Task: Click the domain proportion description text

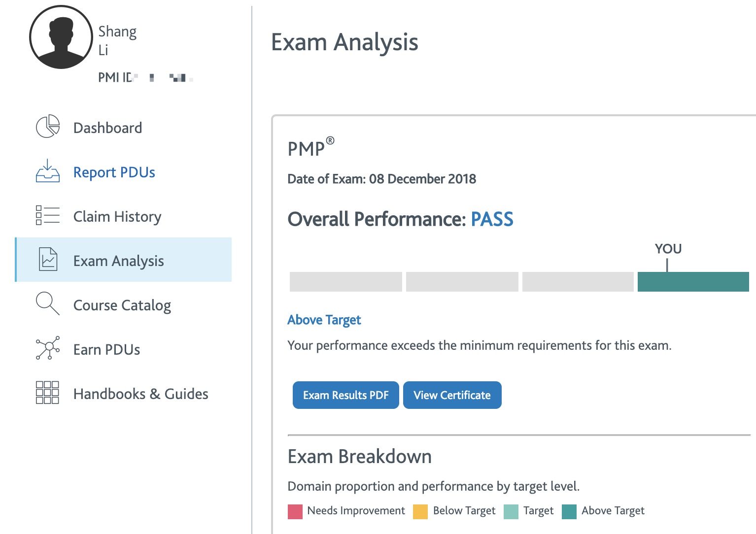Action: click(434, 487)
